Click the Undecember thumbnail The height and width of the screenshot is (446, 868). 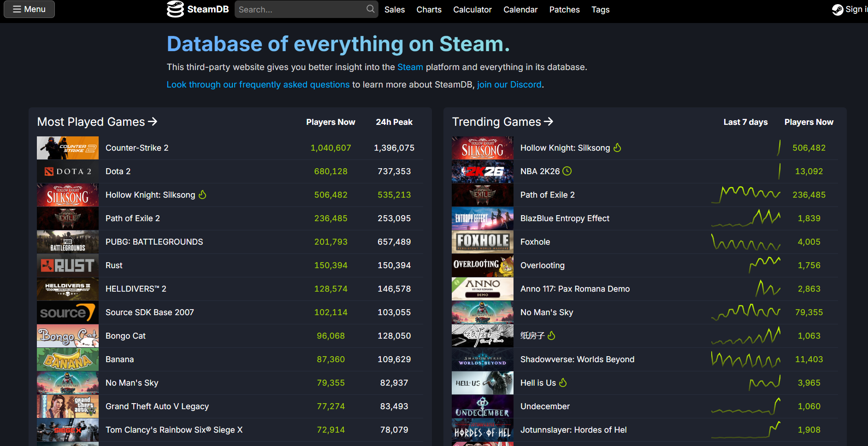[x=483, y=406]
